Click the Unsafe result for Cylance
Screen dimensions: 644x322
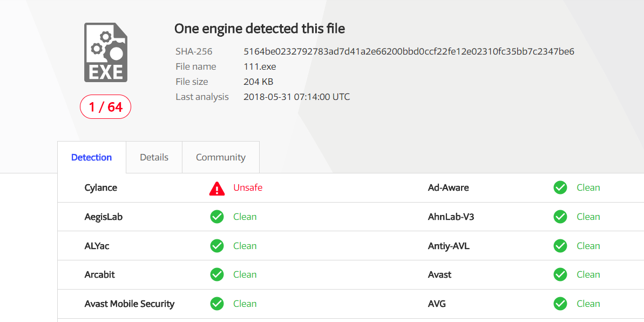pyautogui.click(x=248, y=187)
